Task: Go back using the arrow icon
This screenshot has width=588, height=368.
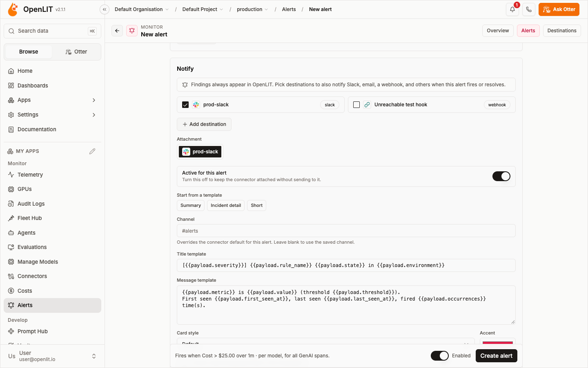Action: (x=117, y=31)
